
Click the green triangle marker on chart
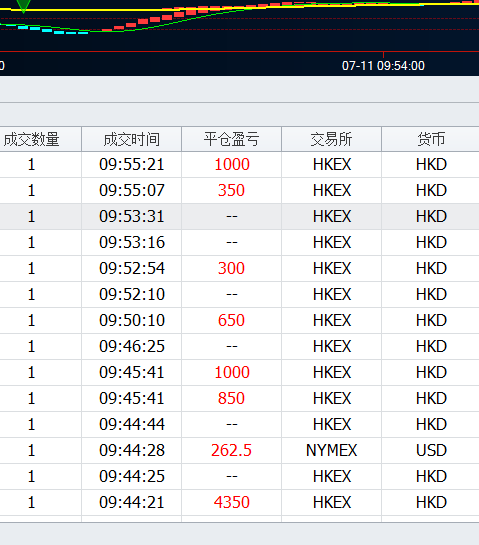click(x=23, y=6)
